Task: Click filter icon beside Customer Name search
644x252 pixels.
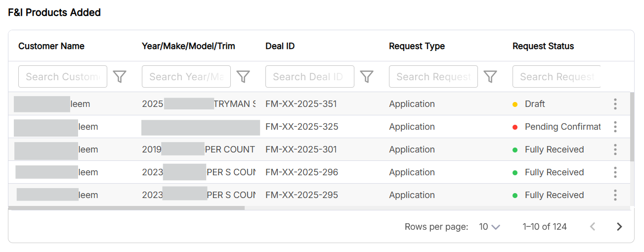Action: (120, 77)
